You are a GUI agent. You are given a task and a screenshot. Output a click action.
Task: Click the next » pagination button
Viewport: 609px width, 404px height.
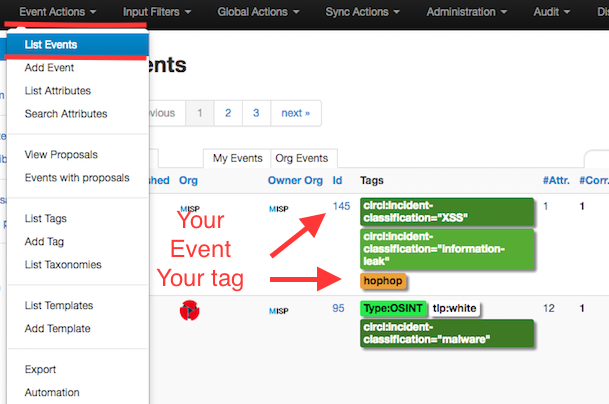[295, 113]
